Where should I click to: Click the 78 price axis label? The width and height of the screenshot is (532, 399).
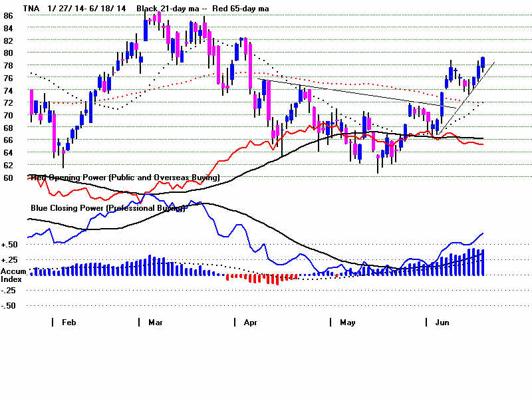point(8,65)
